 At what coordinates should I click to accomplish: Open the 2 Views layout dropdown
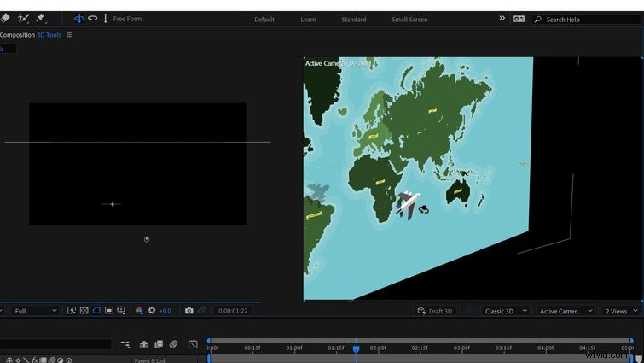tap(622, 311)
